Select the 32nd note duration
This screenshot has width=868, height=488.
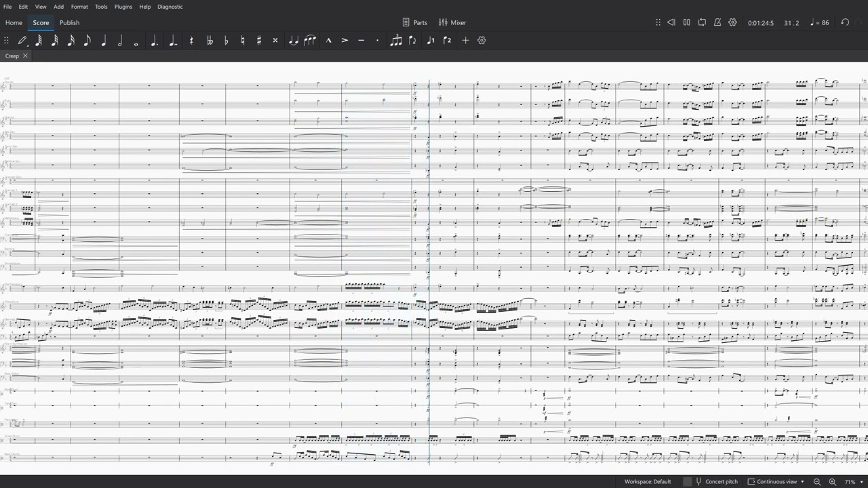tap(55, 41)
